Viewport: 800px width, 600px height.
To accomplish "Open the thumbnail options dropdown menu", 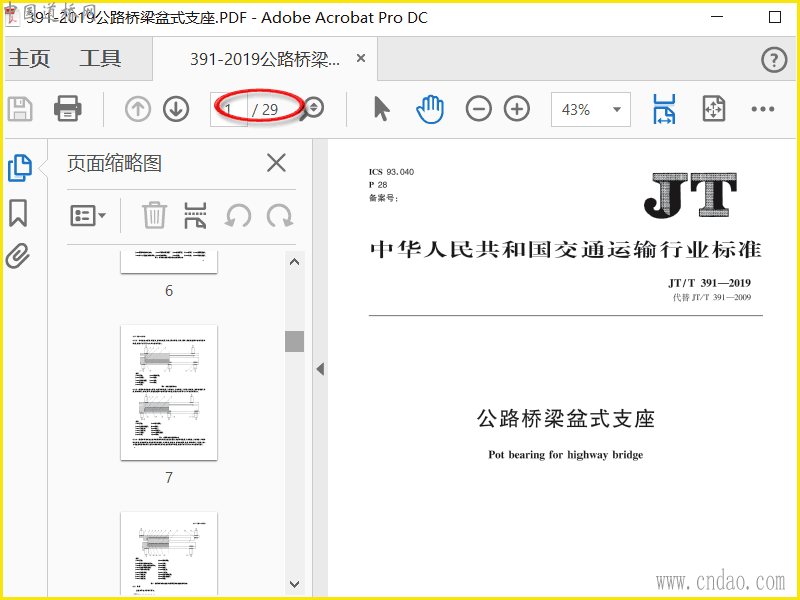I will [88, 216].
